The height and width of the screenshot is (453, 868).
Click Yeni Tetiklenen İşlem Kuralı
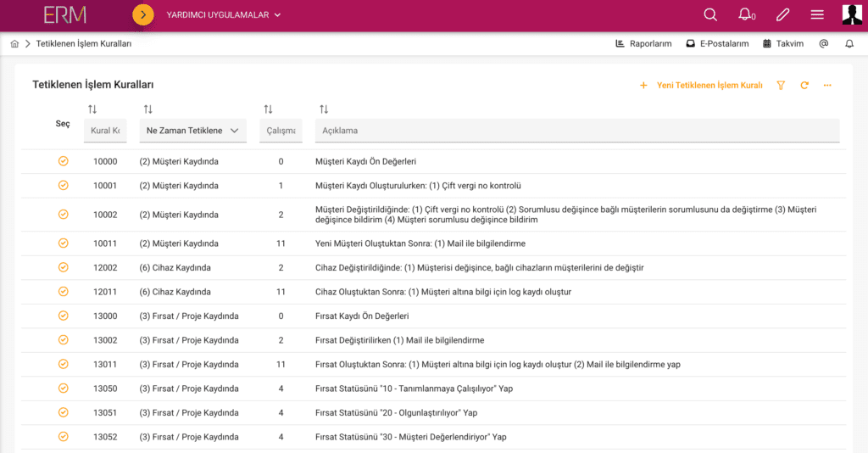(709, 86)
